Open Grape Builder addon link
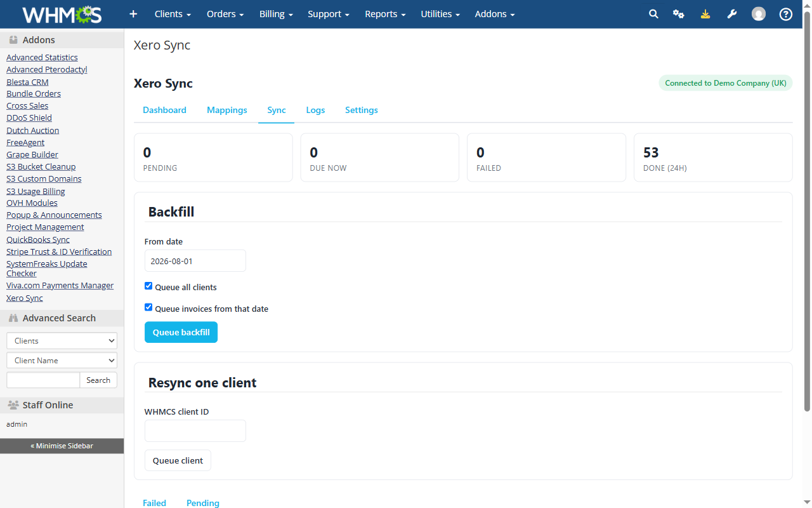 click(32, 154)
